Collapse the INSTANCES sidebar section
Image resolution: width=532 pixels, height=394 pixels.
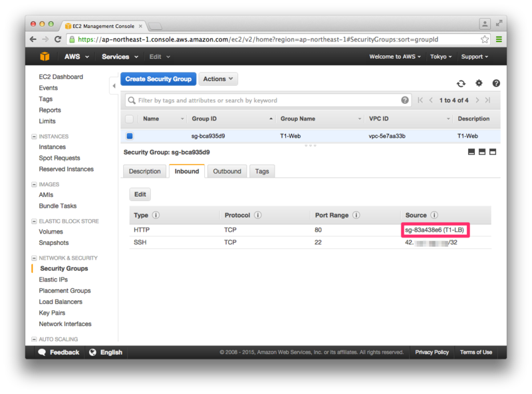[x=34, y=136]
